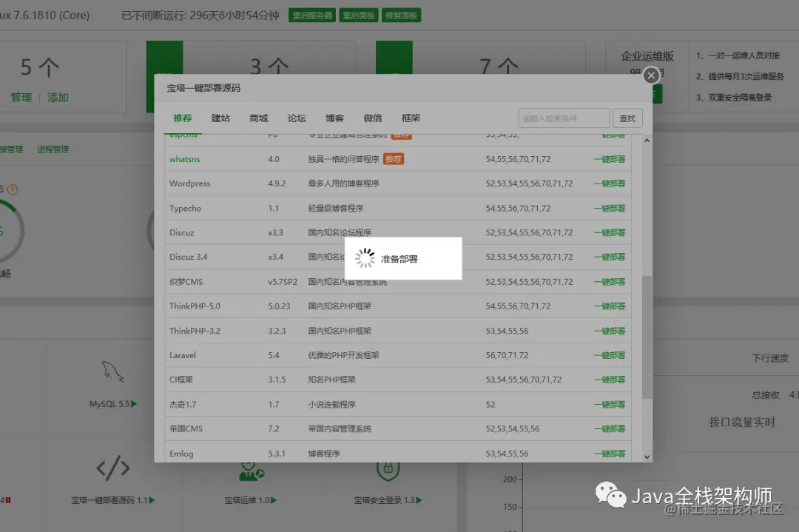Image resolution: width=799 pixels, height=532 pixels.
Task: Click 一键部署 for Discuz 3.4
Action: tap(610, 257)
